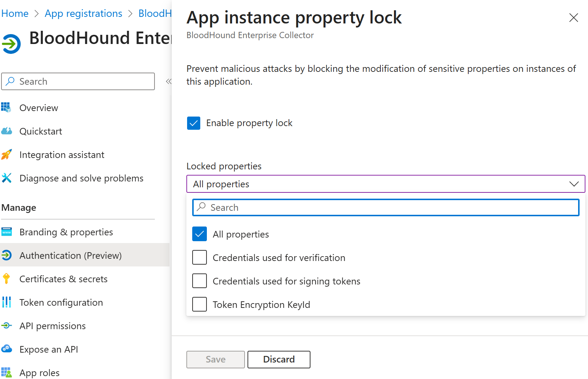This screenshot has height=379, width=588.
Task: Select Authentication (Preview) menu item
Action: point(85,255)
